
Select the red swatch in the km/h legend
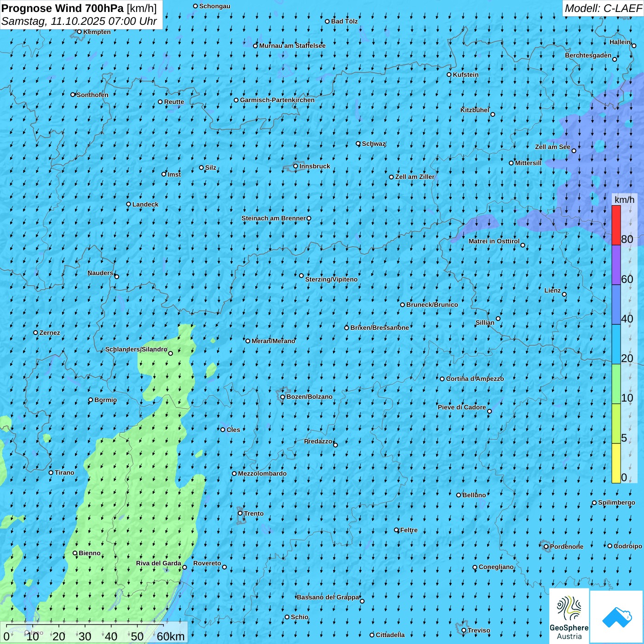[616, 225]
